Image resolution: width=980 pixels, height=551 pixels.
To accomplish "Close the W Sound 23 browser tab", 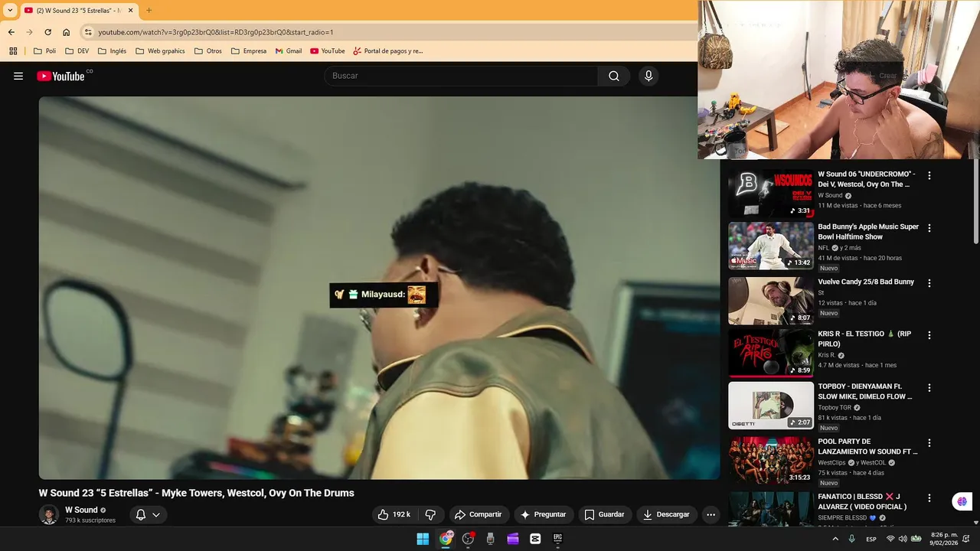I will click(x=130, y=10).
